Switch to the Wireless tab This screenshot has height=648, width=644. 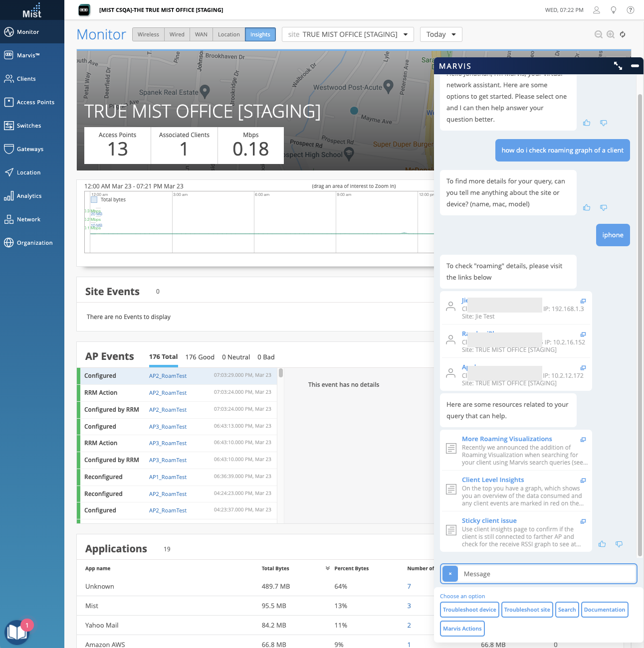pyautogui.click(x=148, y=34)
